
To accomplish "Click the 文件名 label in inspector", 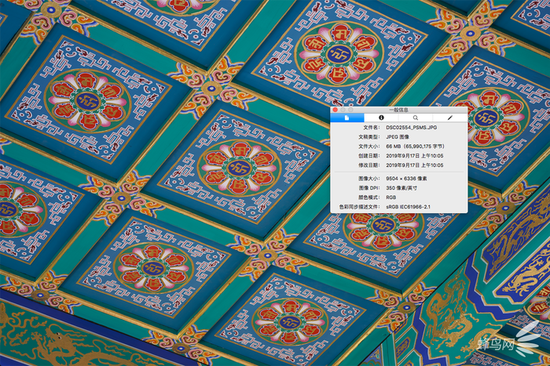I will click(371, 128).
